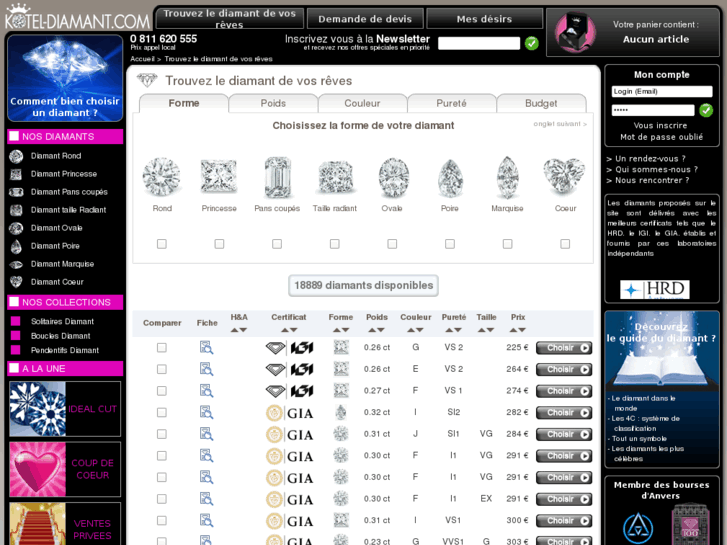Switch to the Poids tab
727x545 pixels.
273,103
